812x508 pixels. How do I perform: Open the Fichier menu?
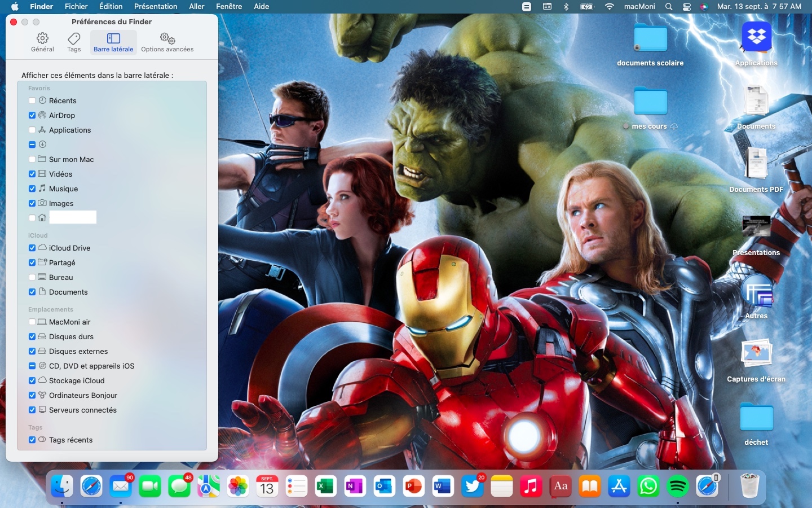[76, 6]
